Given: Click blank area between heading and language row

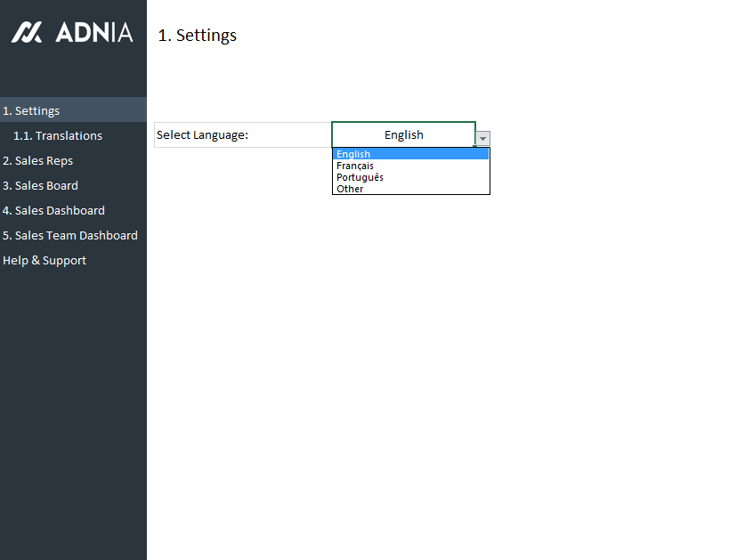Looking at the screenshot, I should (356, 85).
